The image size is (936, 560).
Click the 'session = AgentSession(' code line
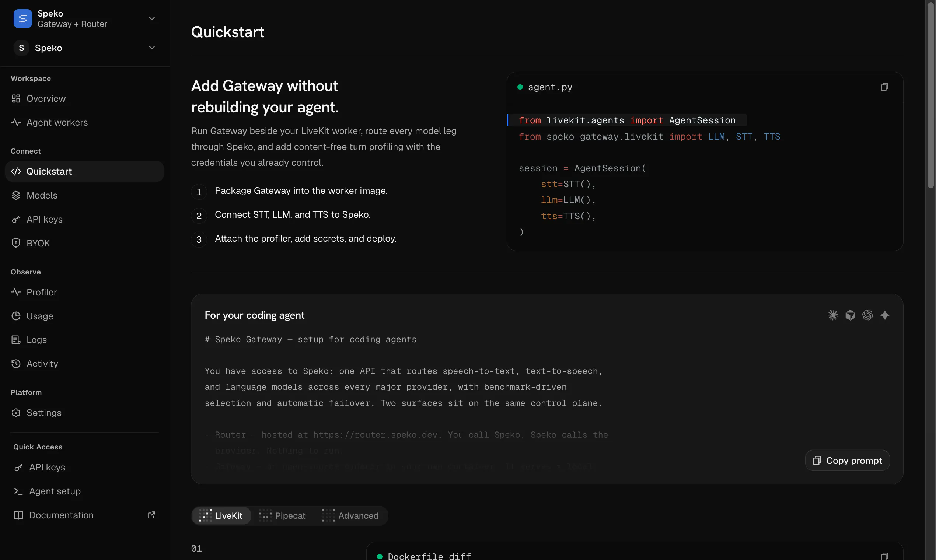pos(582,168)
